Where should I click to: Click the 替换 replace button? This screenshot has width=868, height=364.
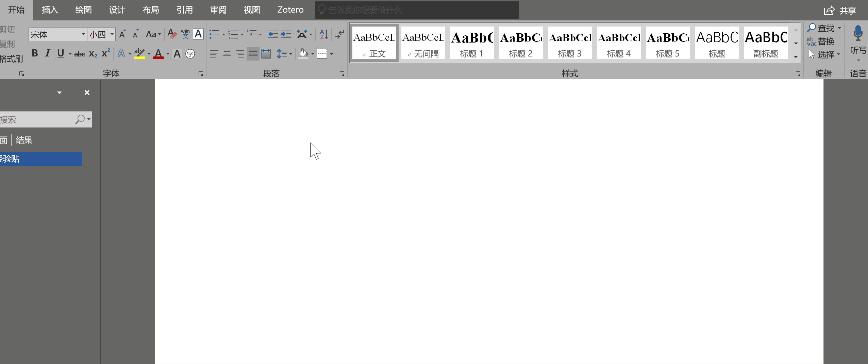click(x=820, y=42)
